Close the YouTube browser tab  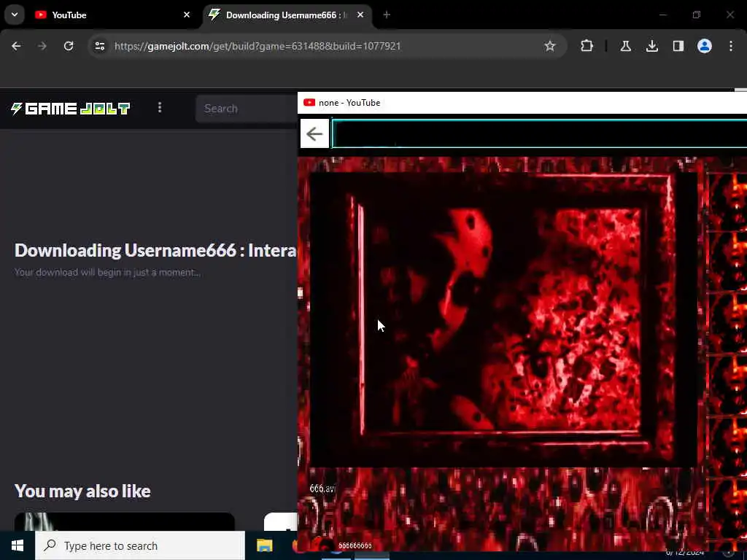pos(187,15)
